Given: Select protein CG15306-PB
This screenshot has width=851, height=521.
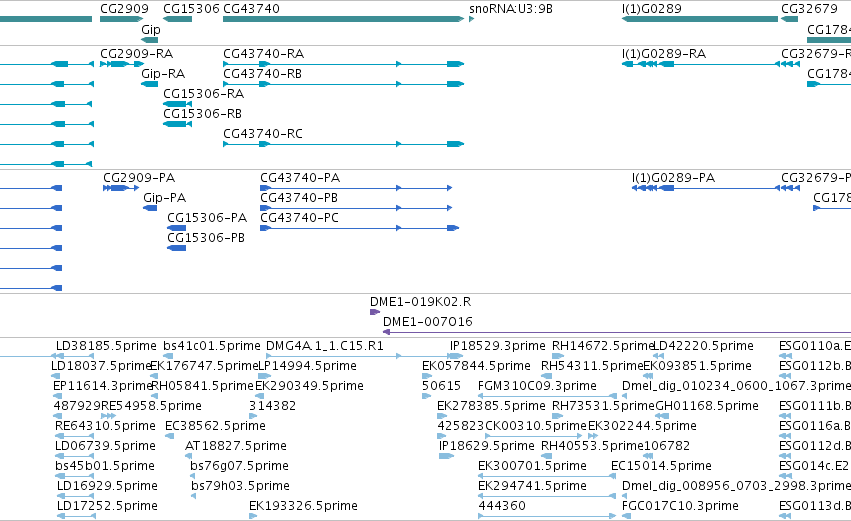Looking at the screenshot, I should (206, 238).
